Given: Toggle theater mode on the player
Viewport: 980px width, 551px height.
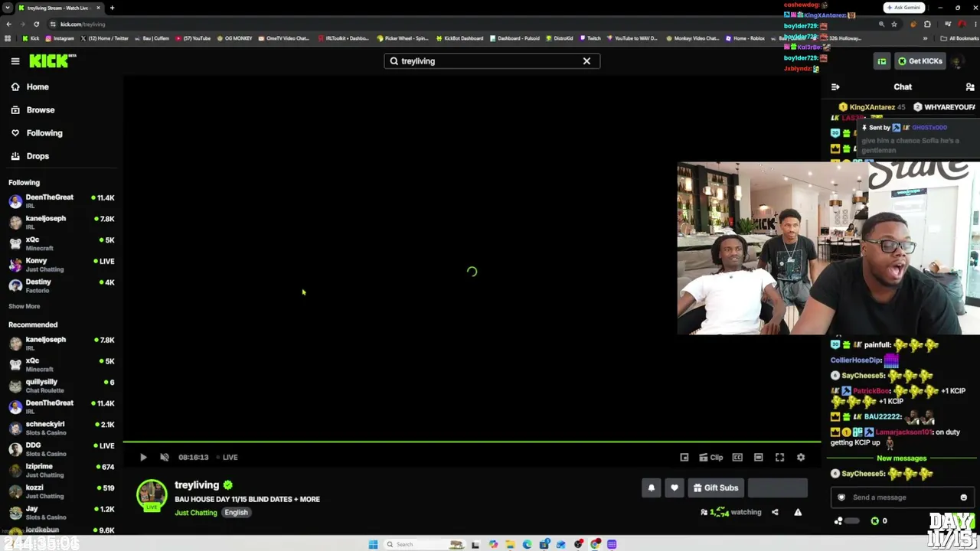Looking at the screenshot, I should (758, 458).
